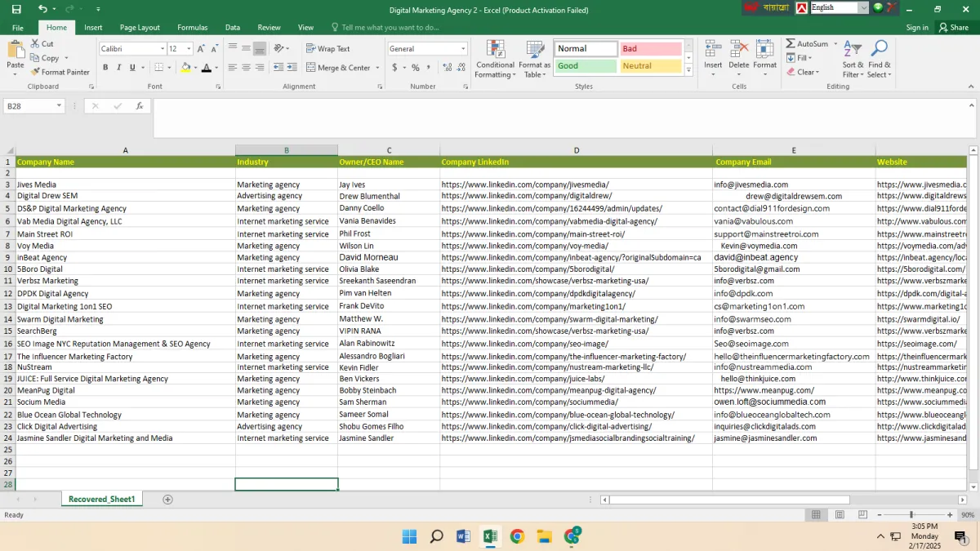Click AutoSum

[808, 44]
